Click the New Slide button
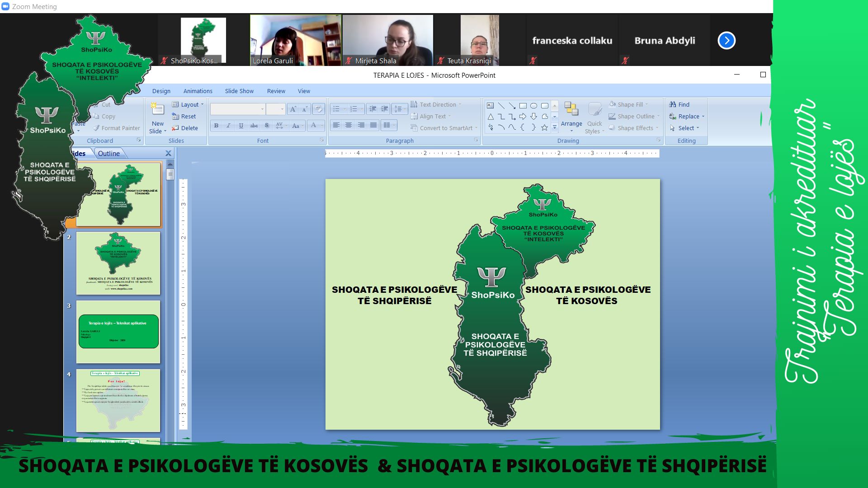868x488 pixels. (x=158, y=118)
